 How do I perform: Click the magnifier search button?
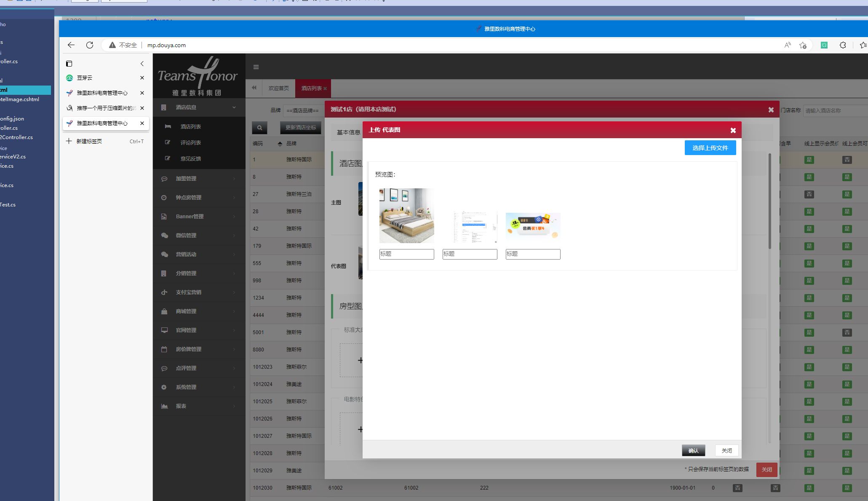tap(259, 128)
